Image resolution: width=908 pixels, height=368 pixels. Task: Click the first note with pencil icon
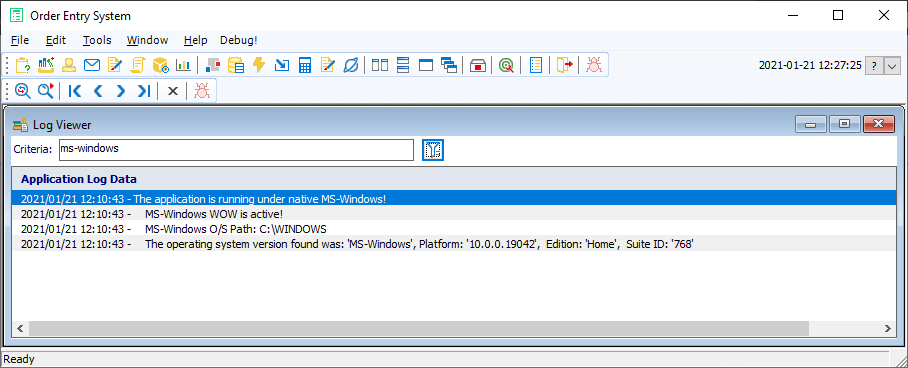click(x=115, y=65)
